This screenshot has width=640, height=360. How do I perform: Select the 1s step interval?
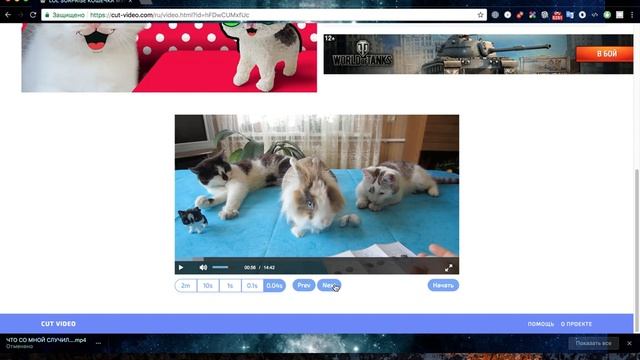click(230, 286)
